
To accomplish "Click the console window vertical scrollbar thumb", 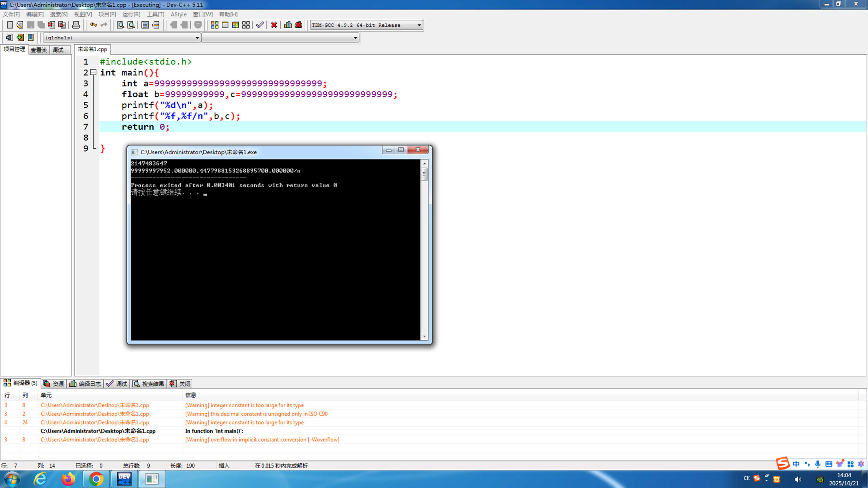I will point(424,174).
